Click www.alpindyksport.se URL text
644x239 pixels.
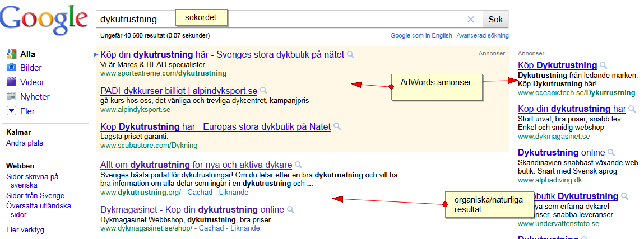(135, 110)
